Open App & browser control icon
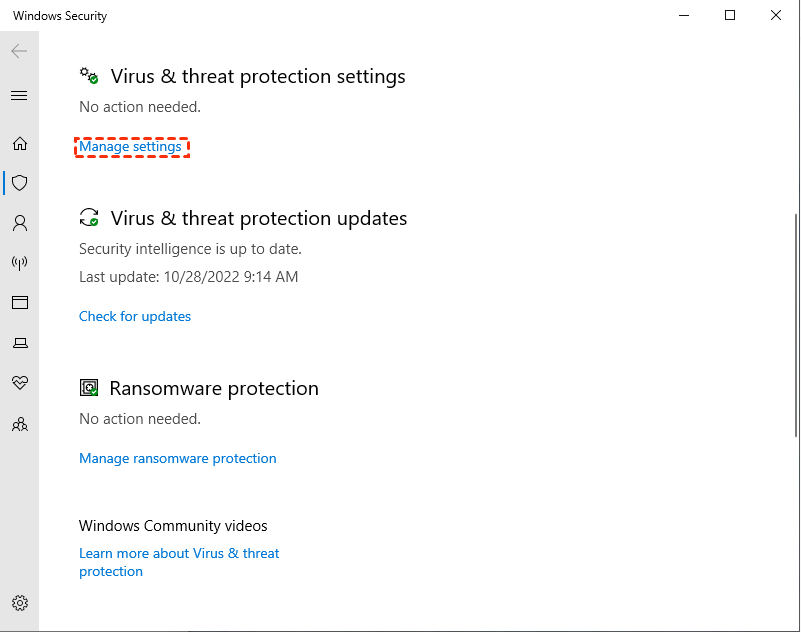The height and width of the screenshot is (632, 801). pyautogui.click(x=19, y=302)
